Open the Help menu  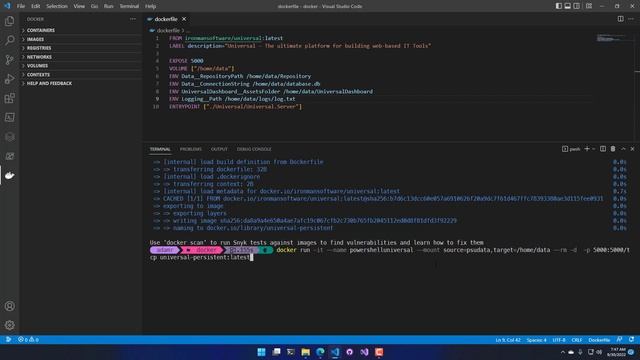(151, 6)
